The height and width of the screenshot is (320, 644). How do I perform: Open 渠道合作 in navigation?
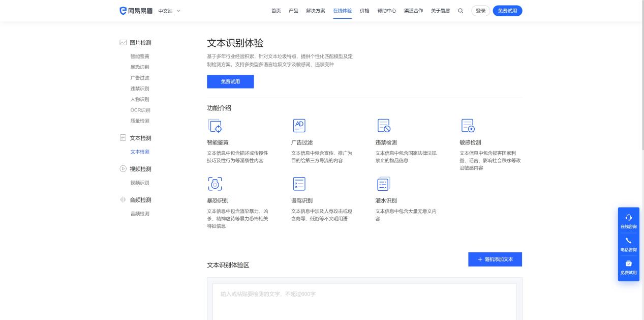point(413,11)
